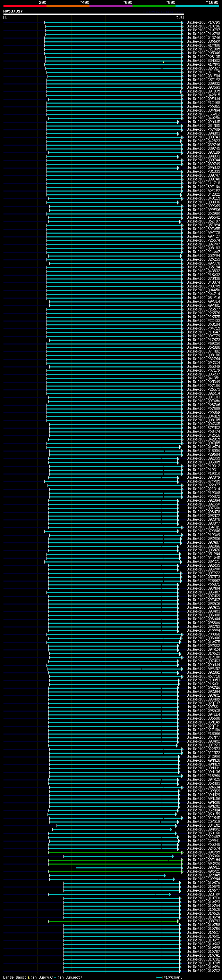
Task: Select hit label UniRef100_P07089
Action: [203, 129]
